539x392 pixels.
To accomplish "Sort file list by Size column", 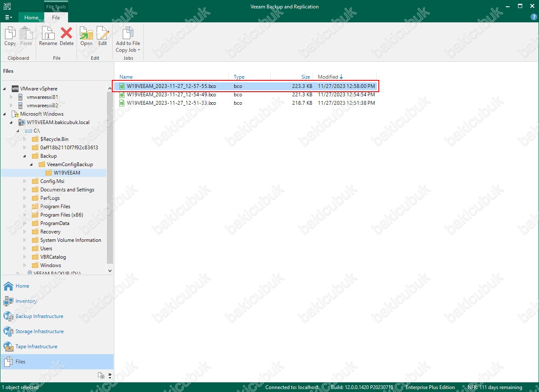I will [x=306, y=77].
